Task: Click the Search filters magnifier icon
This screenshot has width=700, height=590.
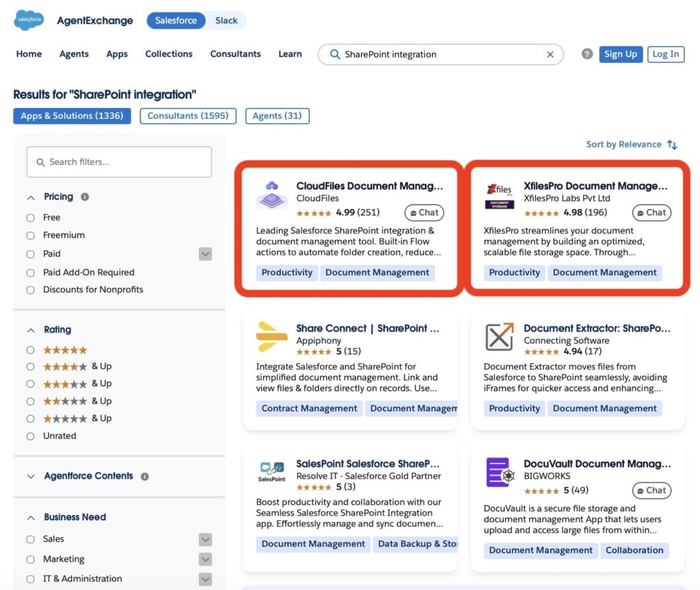Action: (40, 162)
